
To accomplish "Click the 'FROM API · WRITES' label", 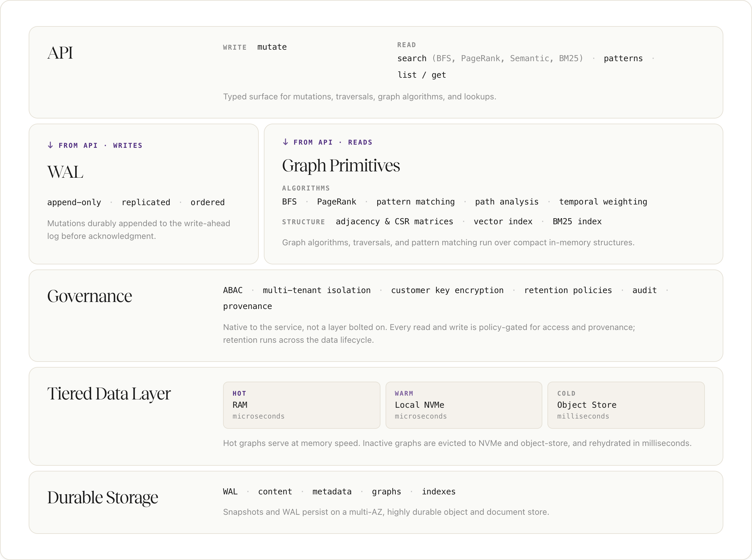I will click(100, 146).
